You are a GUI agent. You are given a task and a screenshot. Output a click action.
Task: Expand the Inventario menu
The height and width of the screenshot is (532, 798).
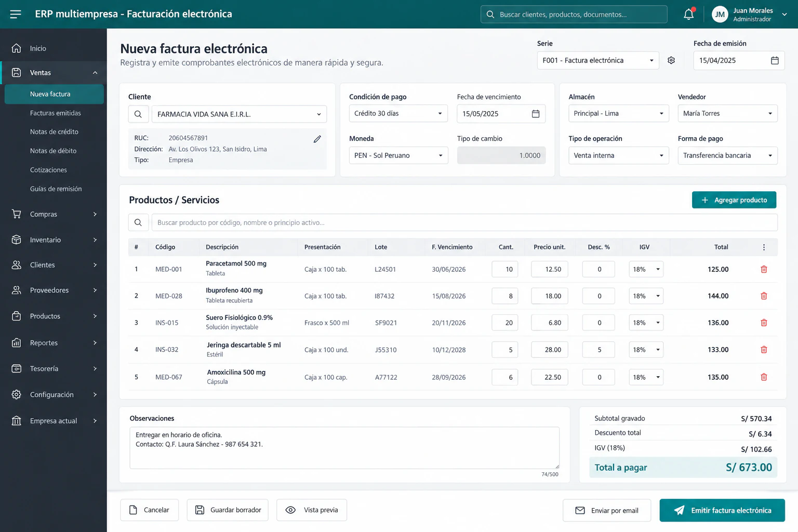54,240
